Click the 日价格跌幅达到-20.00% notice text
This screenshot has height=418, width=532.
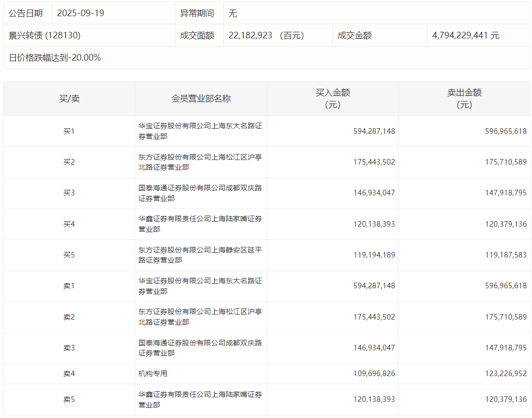[55, 58]
